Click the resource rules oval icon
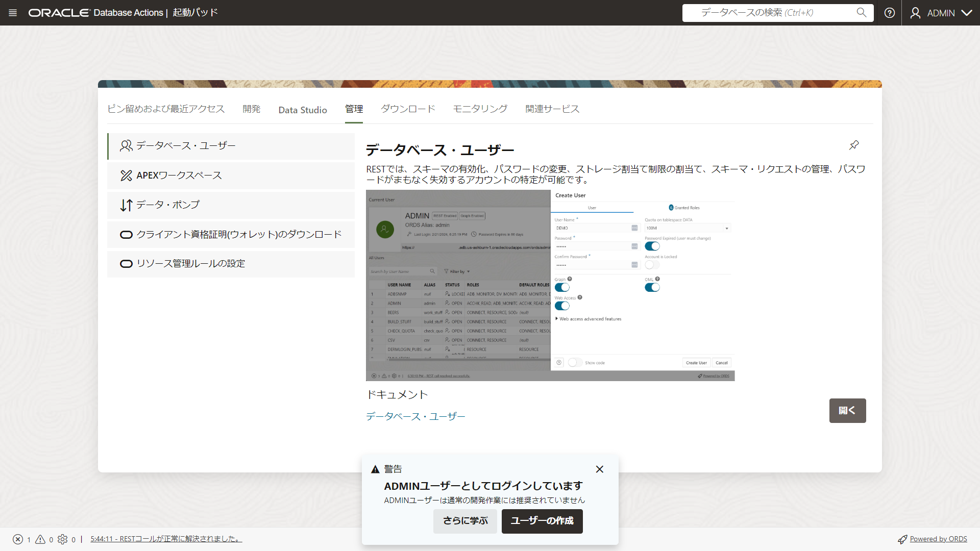Image resolution: width=980 pixels, height=551 pixels. 126,264
